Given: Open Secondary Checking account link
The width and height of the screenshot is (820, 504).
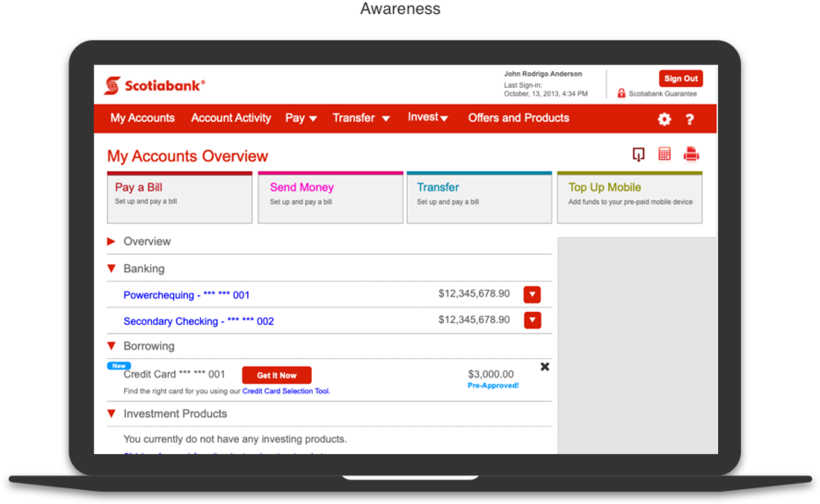Looking at the screenshot, I should click(199, 321).
